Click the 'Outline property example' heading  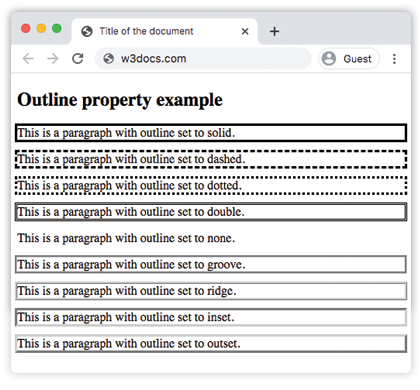point(120,100)
